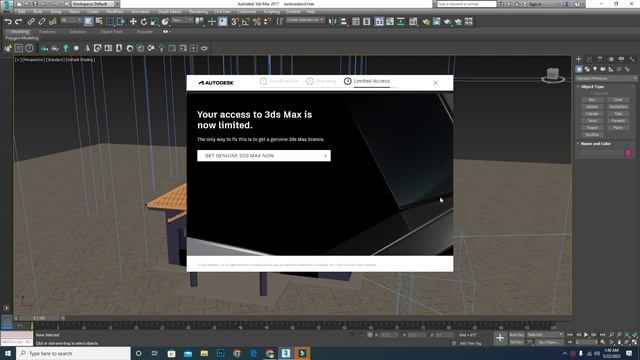Select the Select Object tool
The image size is (640, 360).
coord(89,22)
